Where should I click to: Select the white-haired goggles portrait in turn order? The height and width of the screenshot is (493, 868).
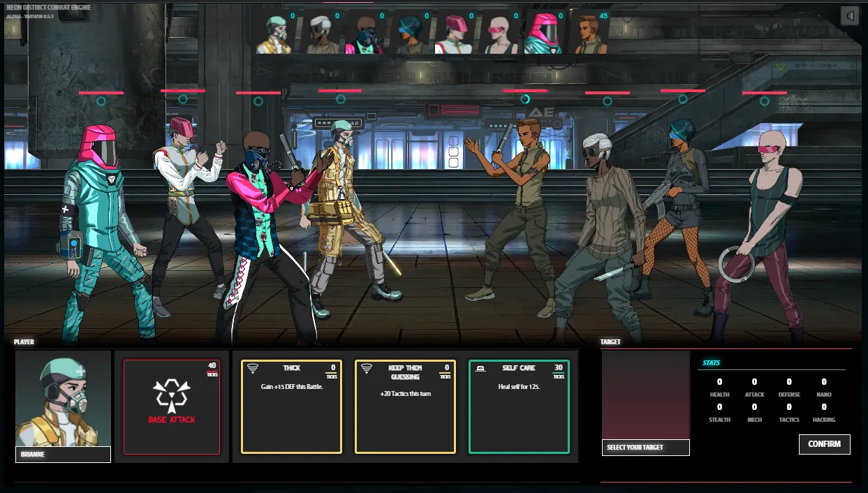(x=320, y=34)
